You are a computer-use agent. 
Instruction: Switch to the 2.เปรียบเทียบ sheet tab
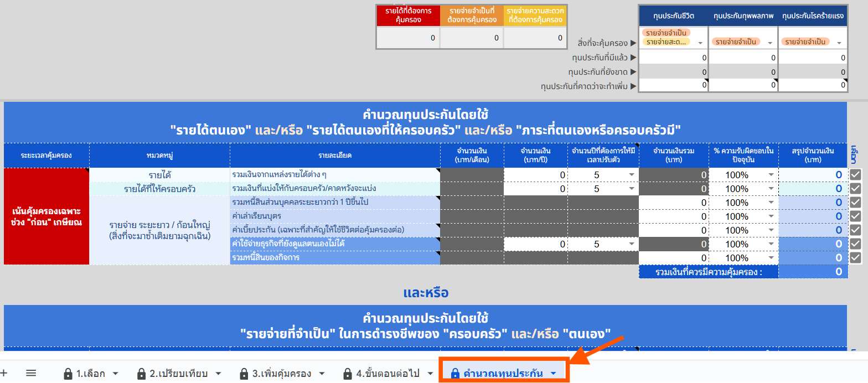tap(178, 374)
